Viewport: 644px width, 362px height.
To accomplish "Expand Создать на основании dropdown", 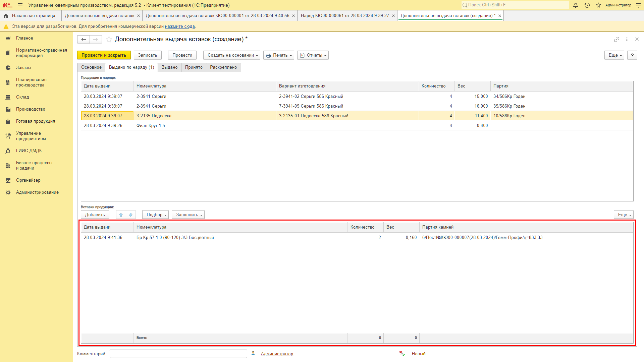I will click(x=232, y=55).
